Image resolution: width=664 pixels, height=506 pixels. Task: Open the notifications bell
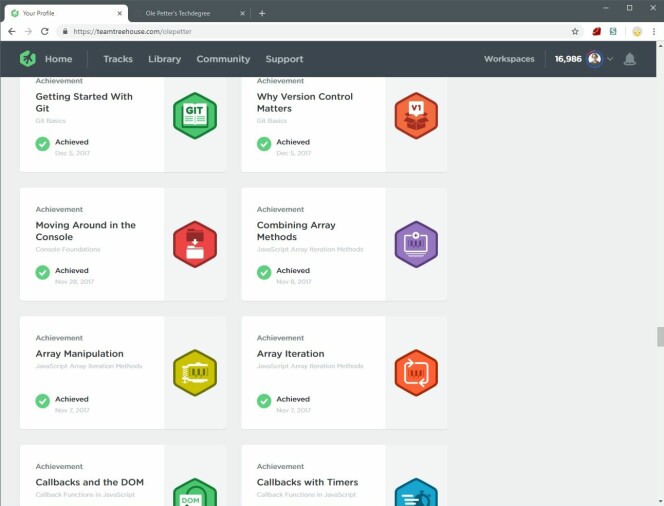[630, 59]
